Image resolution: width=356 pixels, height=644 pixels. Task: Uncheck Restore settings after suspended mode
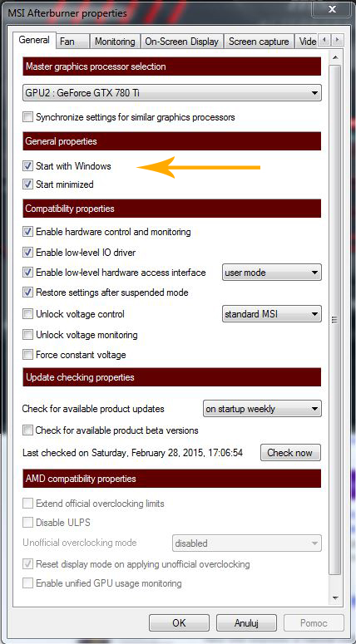27,293
